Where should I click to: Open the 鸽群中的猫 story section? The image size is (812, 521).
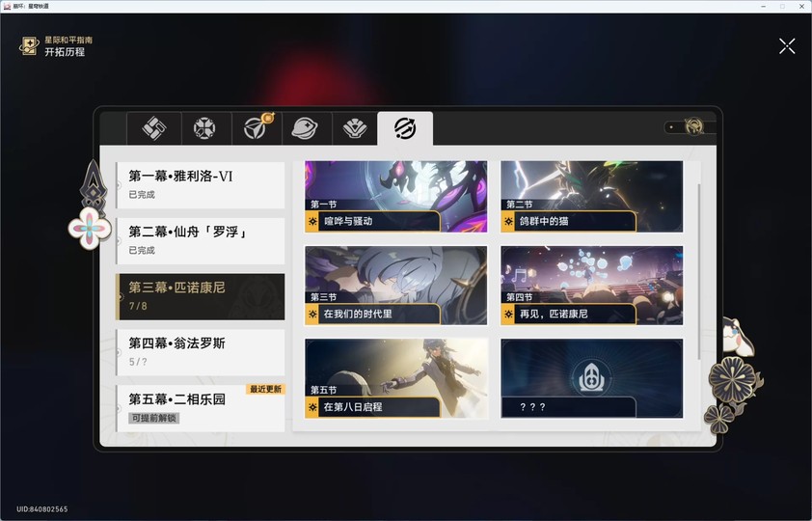click(x=591, y=197)
